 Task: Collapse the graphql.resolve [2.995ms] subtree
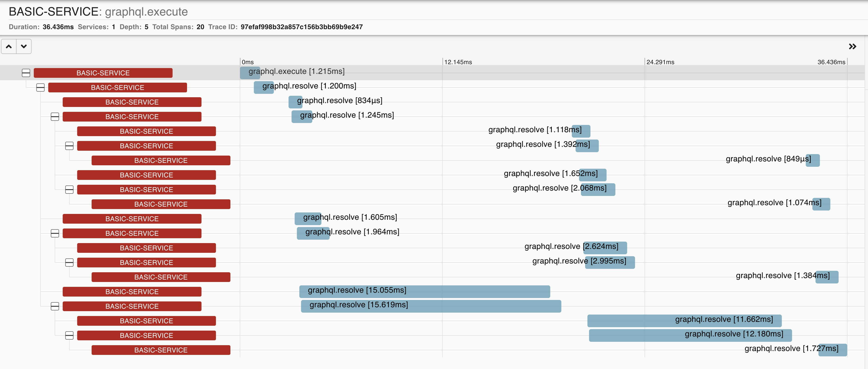[x=69, y=263]
